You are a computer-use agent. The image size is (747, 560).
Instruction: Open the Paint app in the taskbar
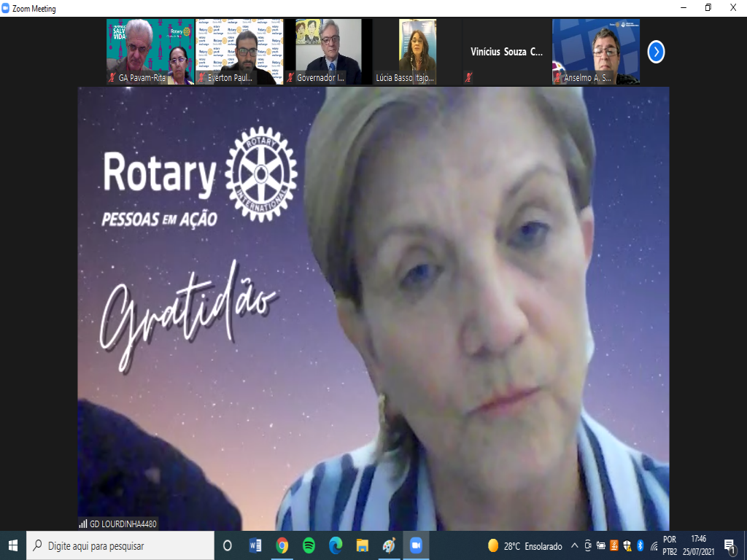389,545
